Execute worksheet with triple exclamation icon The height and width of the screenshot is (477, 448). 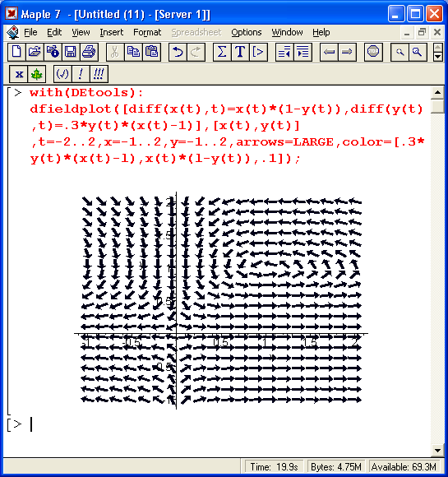(x=99, y=74)
